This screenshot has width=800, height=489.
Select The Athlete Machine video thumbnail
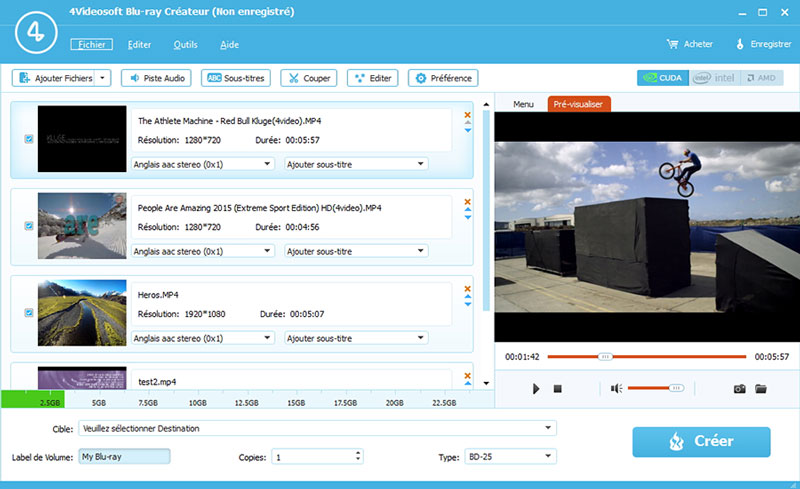[x=82, y=139]
